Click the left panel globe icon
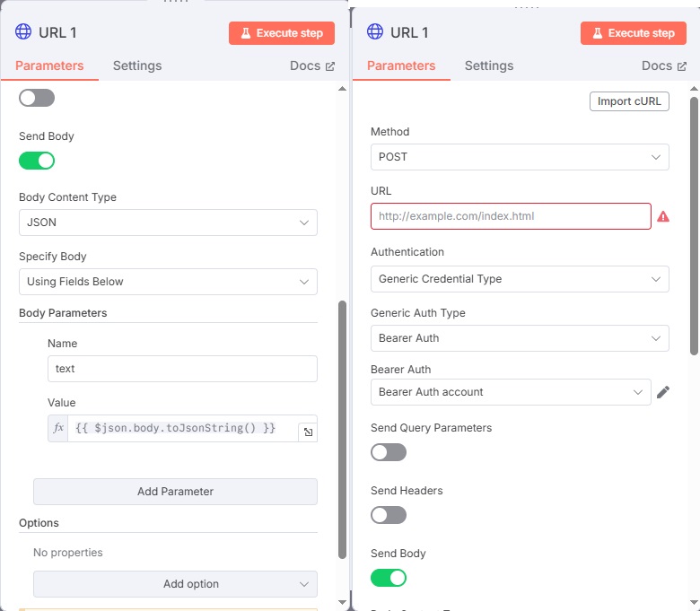700x611 pixels. [x=23, y=31]
